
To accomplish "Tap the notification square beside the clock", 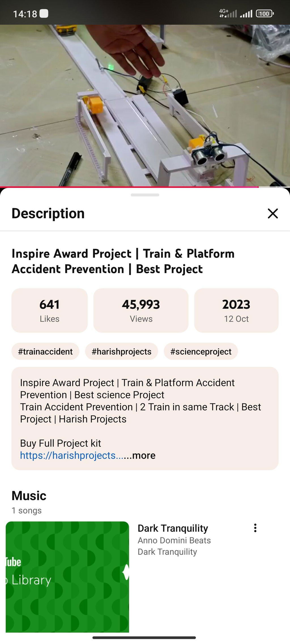I will click(44, 14).
